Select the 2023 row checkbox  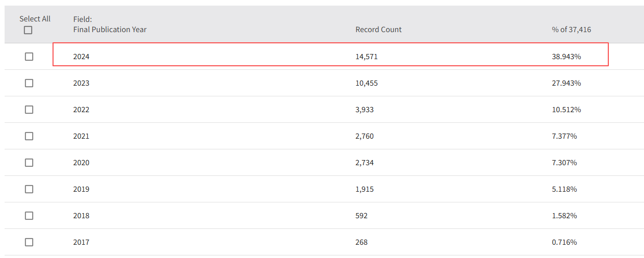pos(29,83)
